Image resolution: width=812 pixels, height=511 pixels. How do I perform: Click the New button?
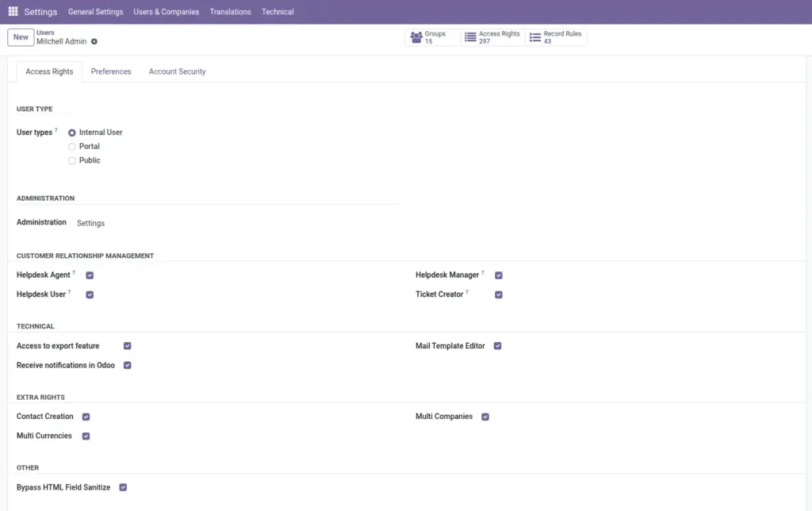21,37
